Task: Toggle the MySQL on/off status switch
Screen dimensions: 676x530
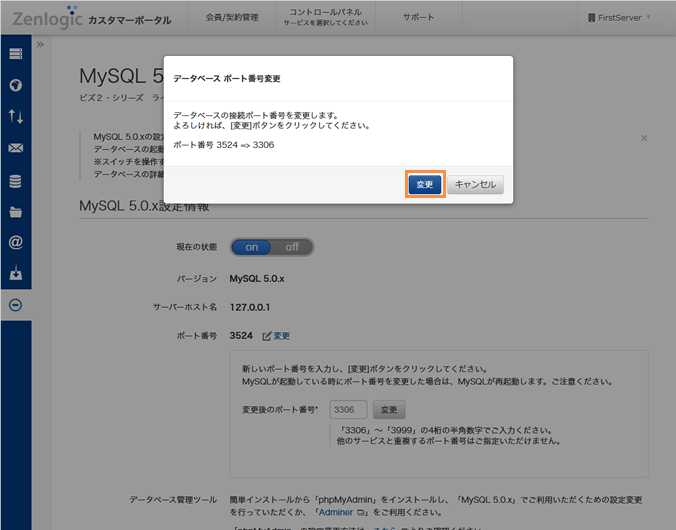Action: coord(272,247)
